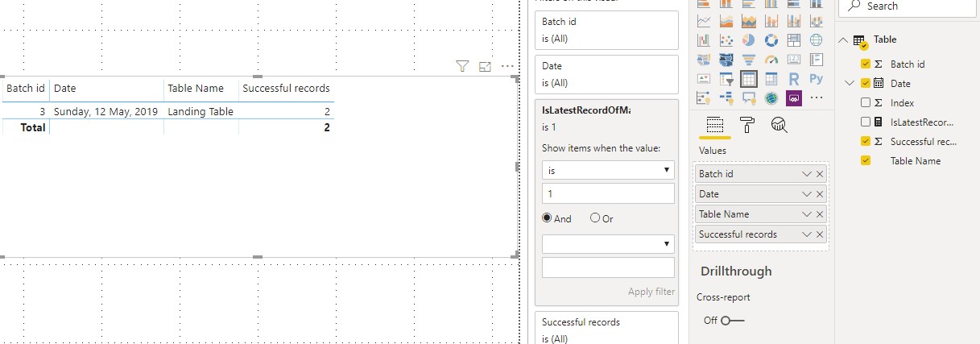Select the Table visualization icon

coord(749,78)
